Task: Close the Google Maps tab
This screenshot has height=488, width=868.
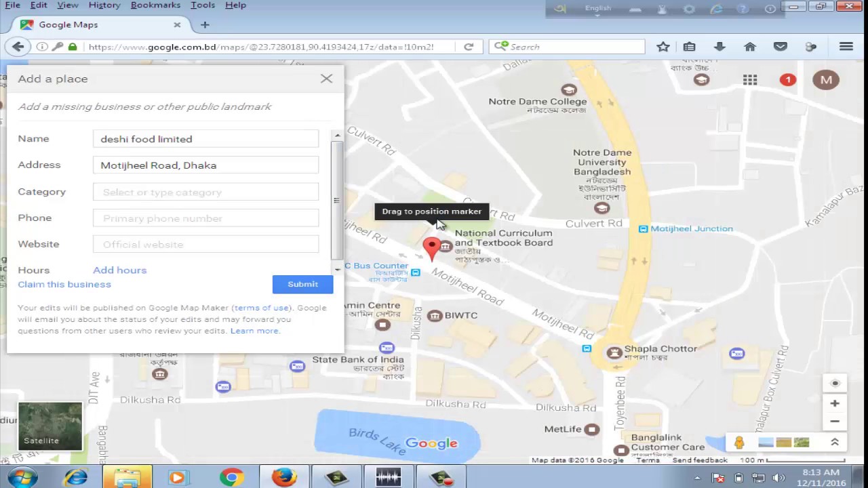Action: click(177, 24)
